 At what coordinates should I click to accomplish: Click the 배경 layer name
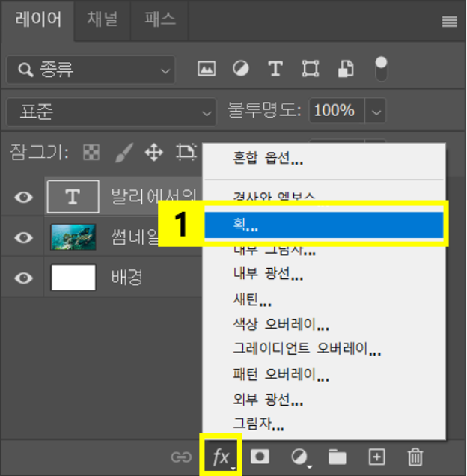(127, 277)
